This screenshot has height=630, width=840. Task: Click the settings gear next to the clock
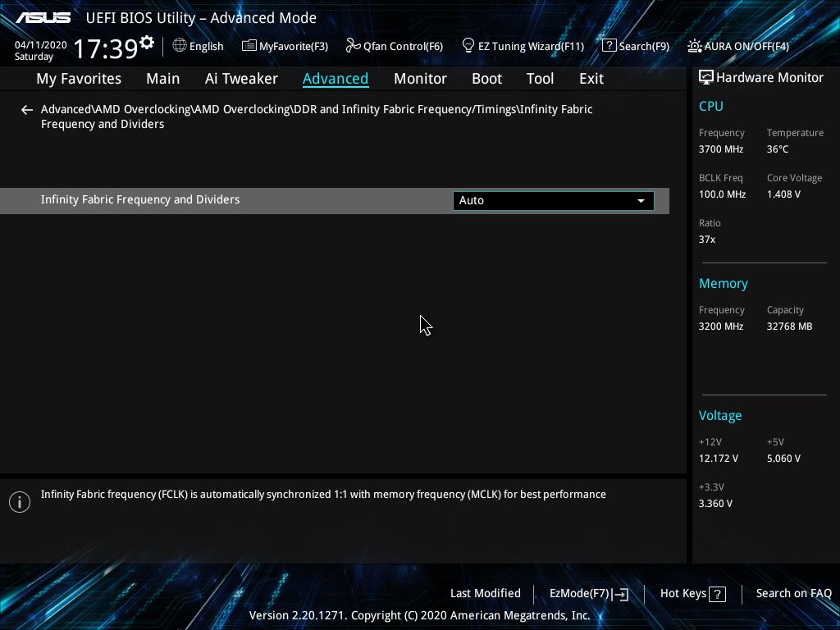(147, 42)
